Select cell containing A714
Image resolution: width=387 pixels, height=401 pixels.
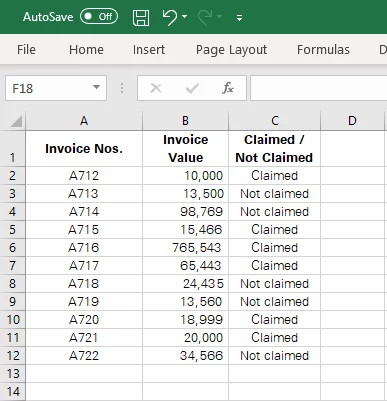point(84,212)
